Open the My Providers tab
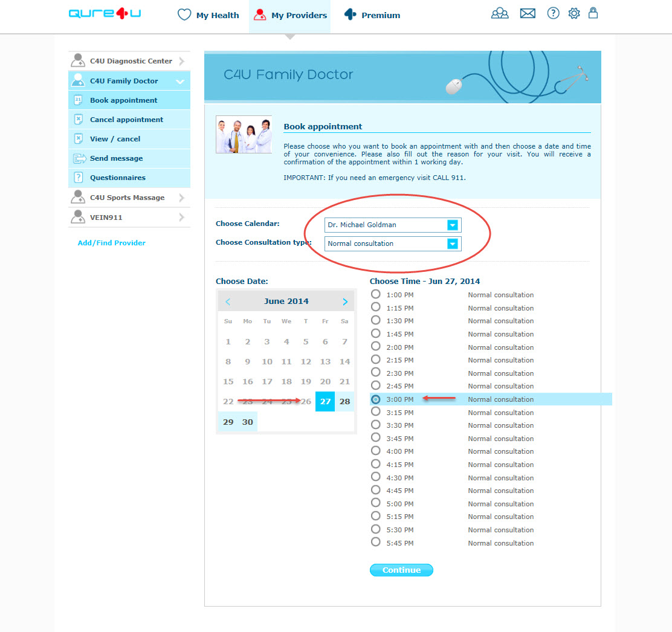 (x=289, y=16)
